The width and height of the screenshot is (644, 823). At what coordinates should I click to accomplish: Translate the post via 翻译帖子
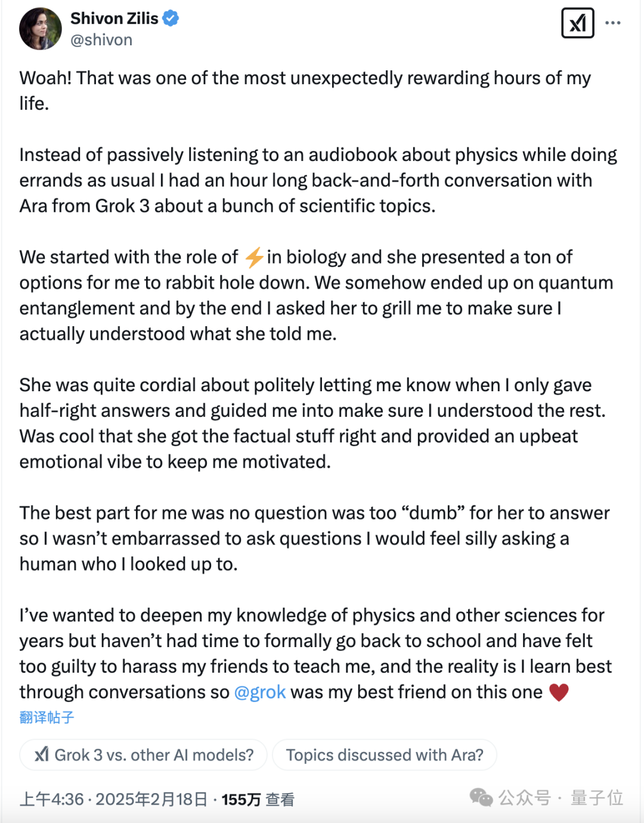[47, 717]
